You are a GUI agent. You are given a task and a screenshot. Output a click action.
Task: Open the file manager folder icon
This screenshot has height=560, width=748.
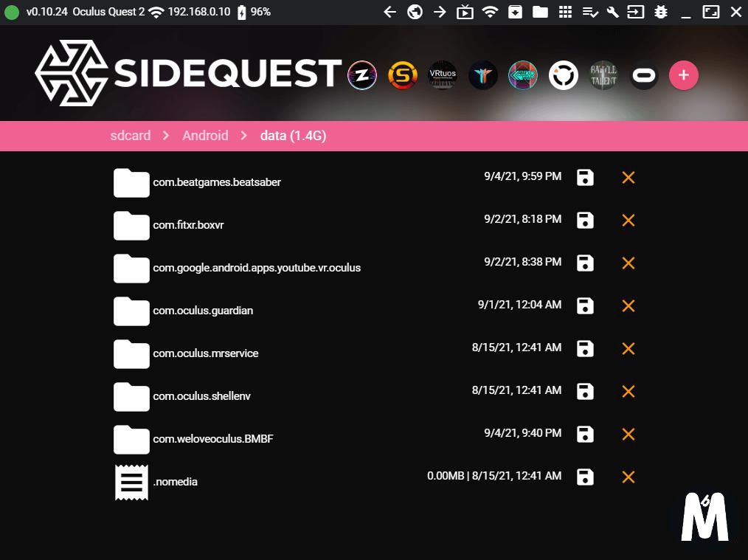pyautogui.click(x=540, y=12)
